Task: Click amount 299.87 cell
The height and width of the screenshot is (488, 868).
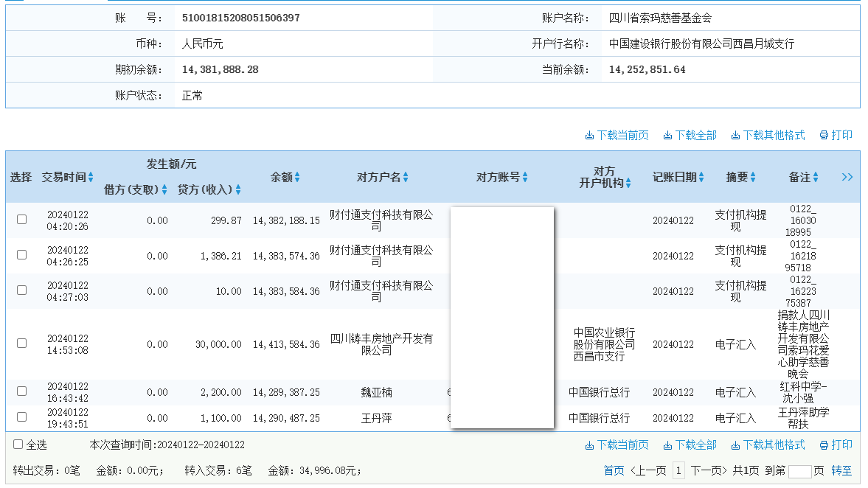Action: point(226,220)
